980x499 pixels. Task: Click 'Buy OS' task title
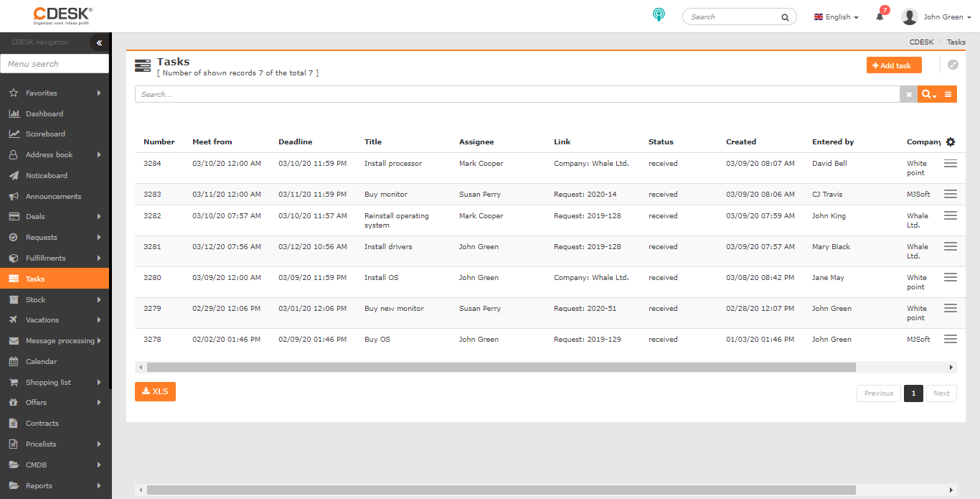coord(377,340)
